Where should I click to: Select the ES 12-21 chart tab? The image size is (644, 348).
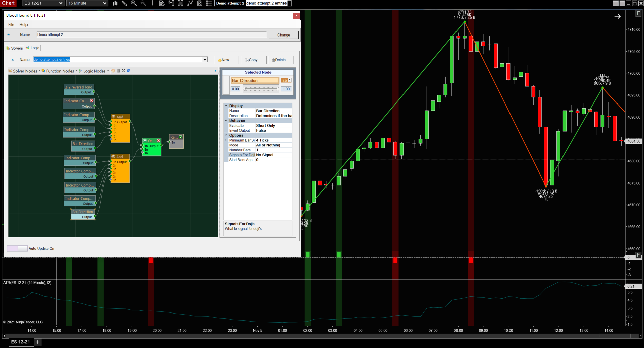[x=20, y=342]
